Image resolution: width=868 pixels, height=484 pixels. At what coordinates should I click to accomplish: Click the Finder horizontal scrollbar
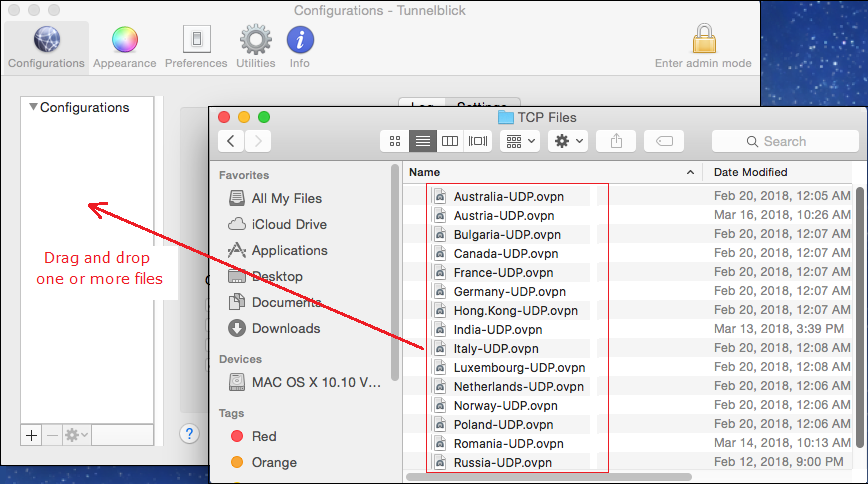point(549,477)
